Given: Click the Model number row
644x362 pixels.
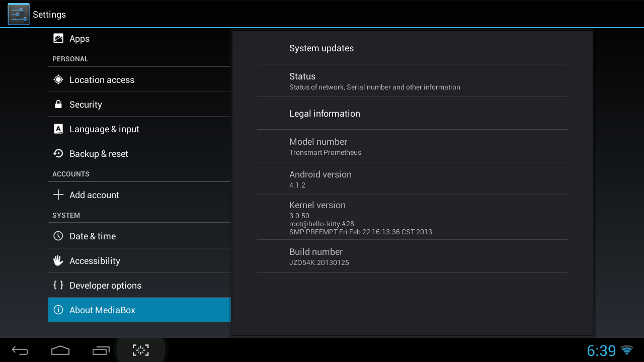Looking at the screenshot, I should point(412,146).
